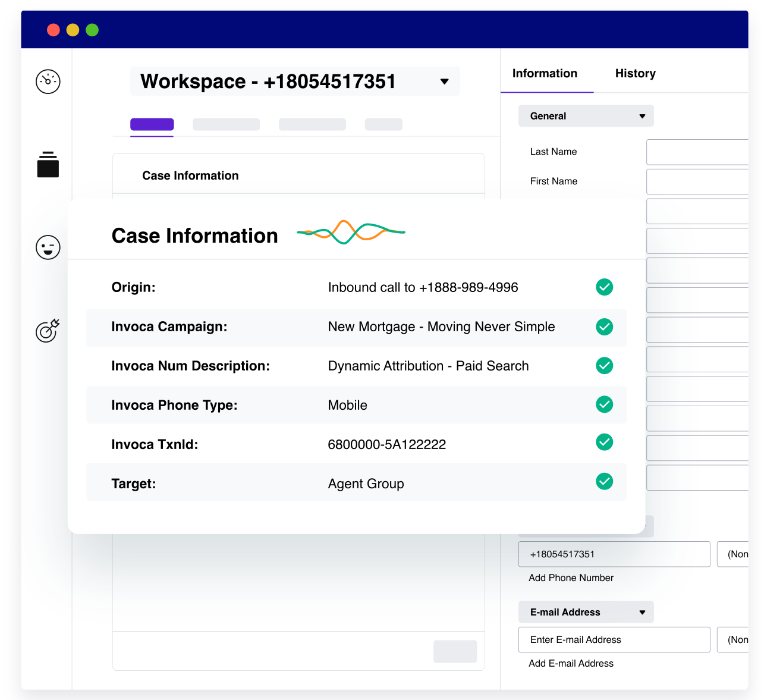Click the 'Origin:' label
The height and width of the screenshot is (700, 761).
(134, 287)
